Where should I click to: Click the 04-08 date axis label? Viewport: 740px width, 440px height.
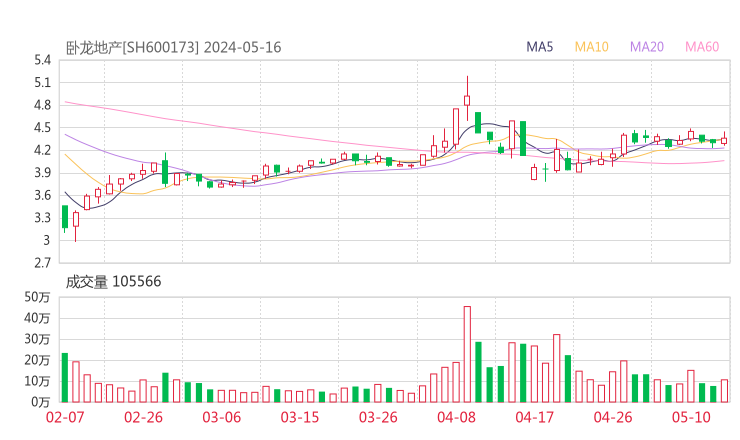[456, 417]
